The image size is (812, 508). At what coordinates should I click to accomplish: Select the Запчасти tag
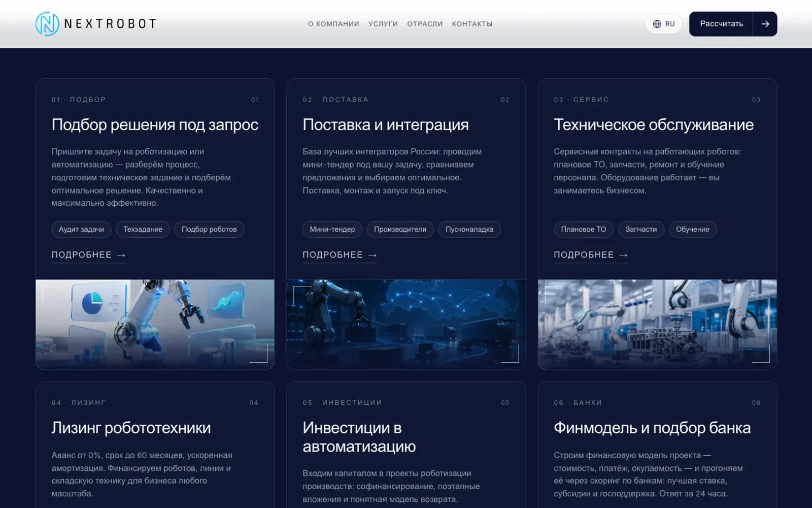tap(641, 229)
